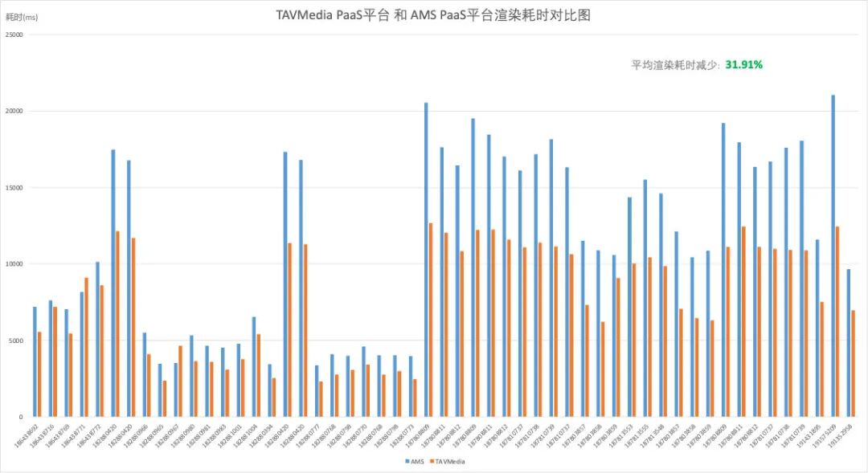Click the AMS legend label
The height and width of the screenshot is (473, 868).
click(417, 462)
